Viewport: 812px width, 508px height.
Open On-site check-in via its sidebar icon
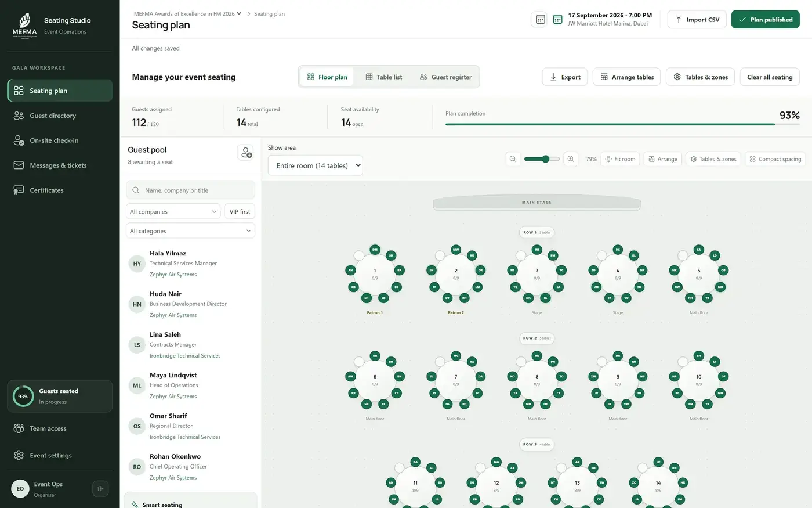coord(19,140)
